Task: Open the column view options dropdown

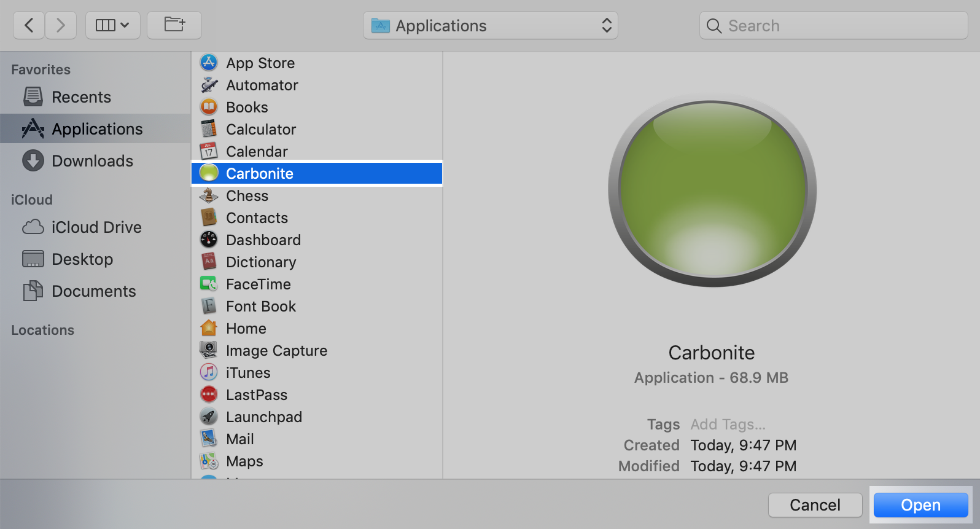Action: pos(112,25)
